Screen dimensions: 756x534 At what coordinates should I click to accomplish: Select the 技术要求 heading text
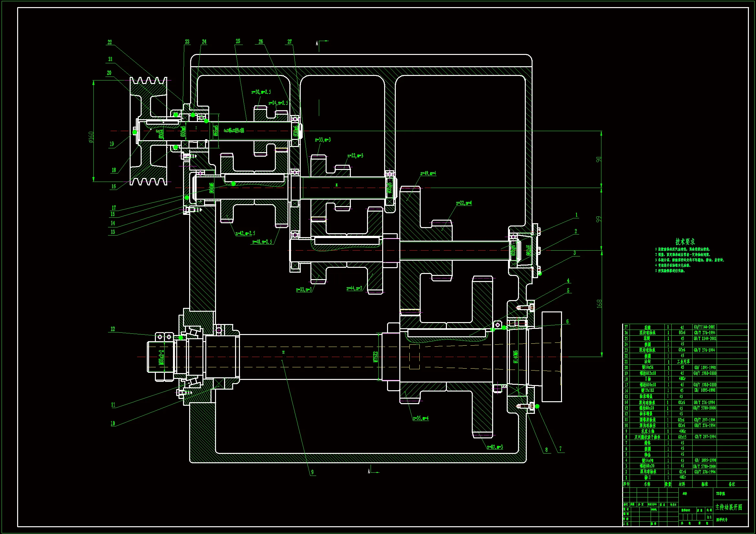tap(685, 242)
